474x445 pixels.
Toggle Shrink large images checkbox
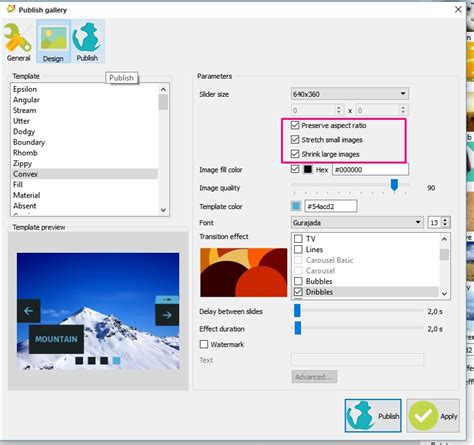click(x=295, y=154)
